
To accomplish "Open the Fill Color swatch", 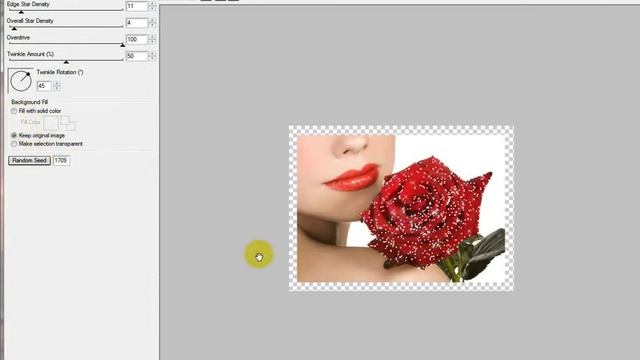I will (x=51, y=123).
